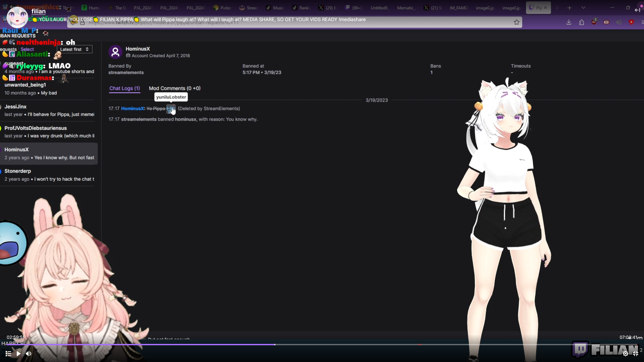Viewport: 644px width, 362px height.
Task: Click the Twitch FILIAN logo watermark link
Action: click(x=605, y=350)
